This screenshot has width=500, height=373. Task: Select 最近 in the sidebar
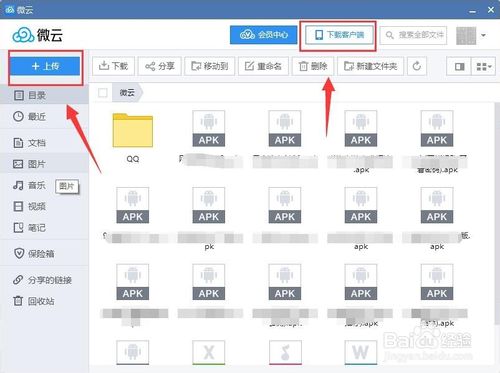click(44, 117)
